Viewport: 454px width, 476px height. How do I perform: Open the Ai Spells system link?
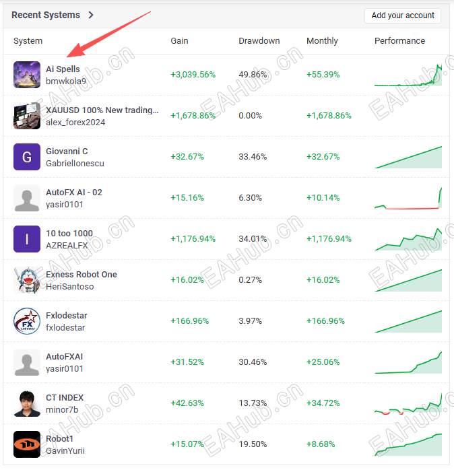pos(63,69)
